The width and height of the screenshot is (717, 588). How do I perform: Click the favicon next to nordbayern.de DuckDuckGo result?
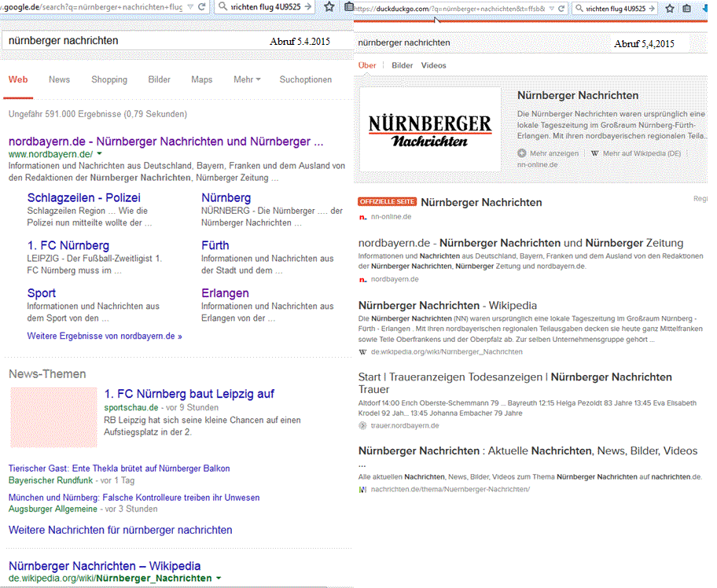pyautogui.click(x=363, y=279)
